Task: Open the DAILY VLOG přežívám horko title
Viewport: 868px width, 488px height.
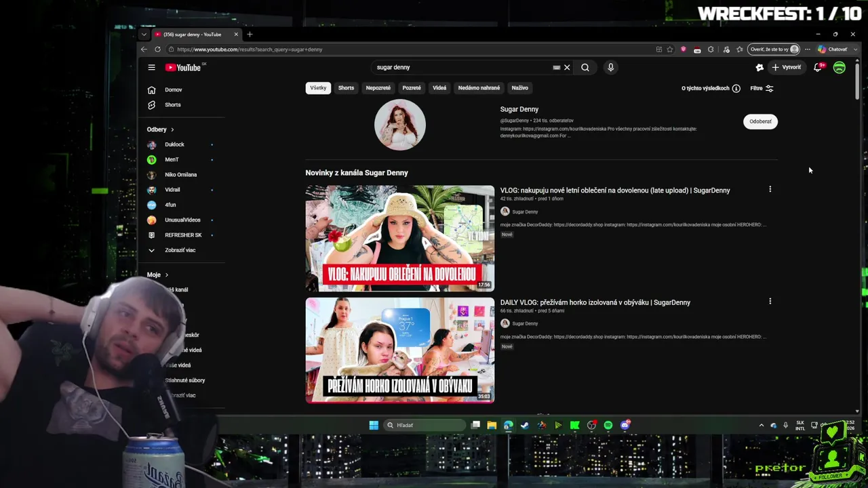Action: 595,302
